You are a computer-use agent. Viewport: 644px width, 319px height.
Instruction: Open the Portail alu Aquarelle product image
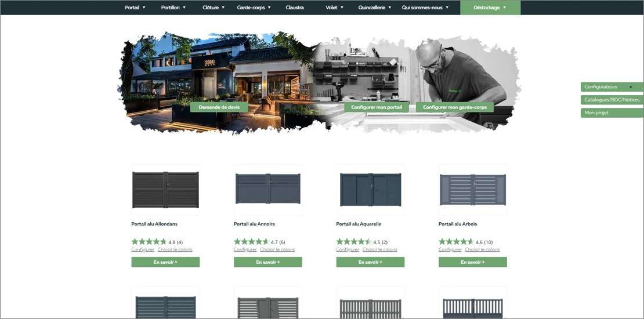[370, 190]
